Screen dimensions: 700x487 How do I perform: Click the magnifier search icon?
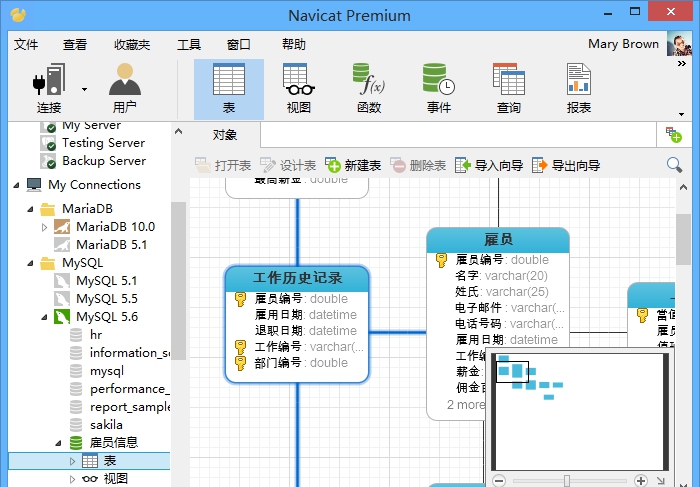(674, 165)
